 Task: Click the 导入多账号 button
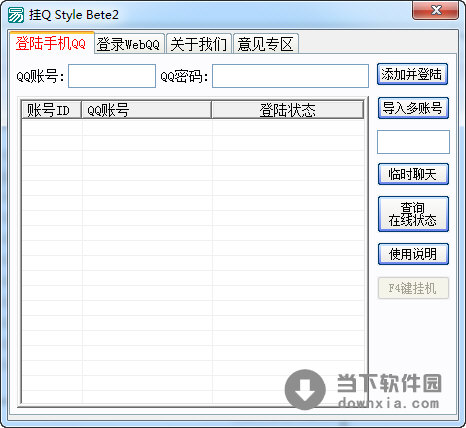click(413, 108)
